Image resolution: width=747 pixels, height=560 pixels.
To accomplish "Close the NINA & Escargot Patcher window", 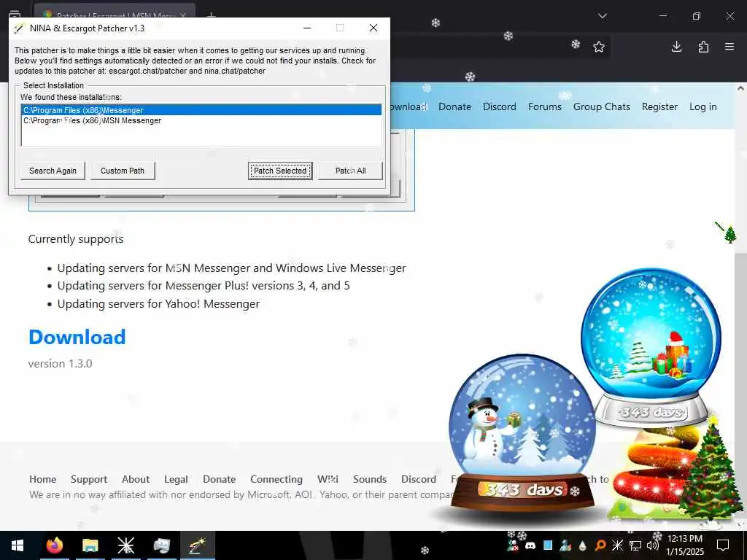I will [x=373, y=28].
